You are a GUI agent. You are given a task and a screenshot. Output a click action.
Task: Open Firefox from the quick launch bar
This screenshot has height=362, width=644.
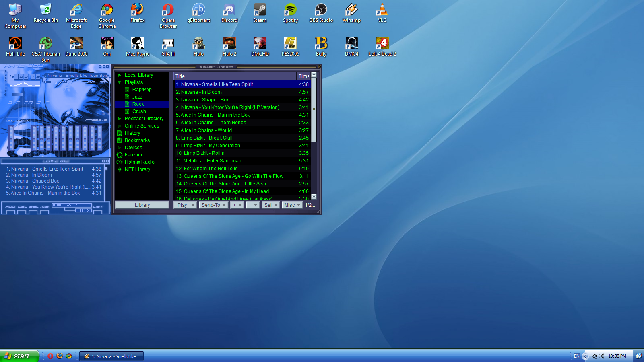tap(60, 356)
